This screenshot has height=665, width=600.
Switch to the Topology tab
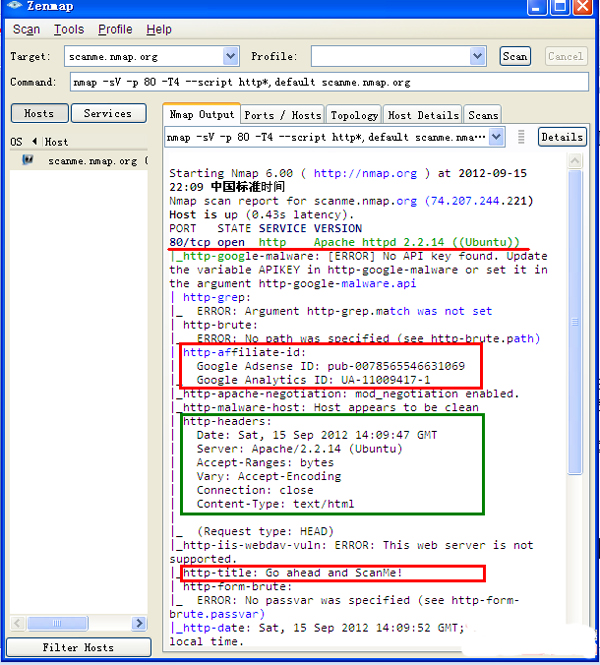[x=354, y=115]
